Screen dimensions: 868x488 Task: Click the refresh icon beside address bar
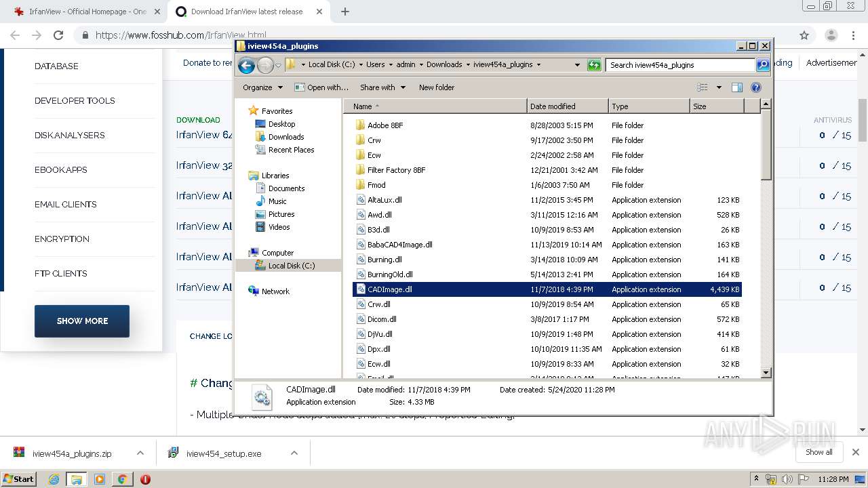pos(594,65)
